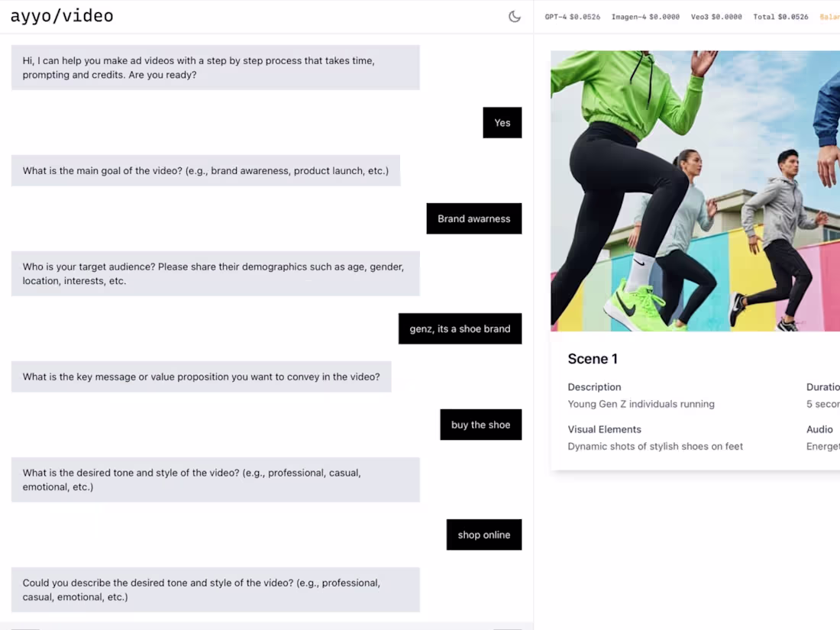This screenshot has height=630, width=840.
Task: Click the Scene 1 Description text
Action: point(641,404)
